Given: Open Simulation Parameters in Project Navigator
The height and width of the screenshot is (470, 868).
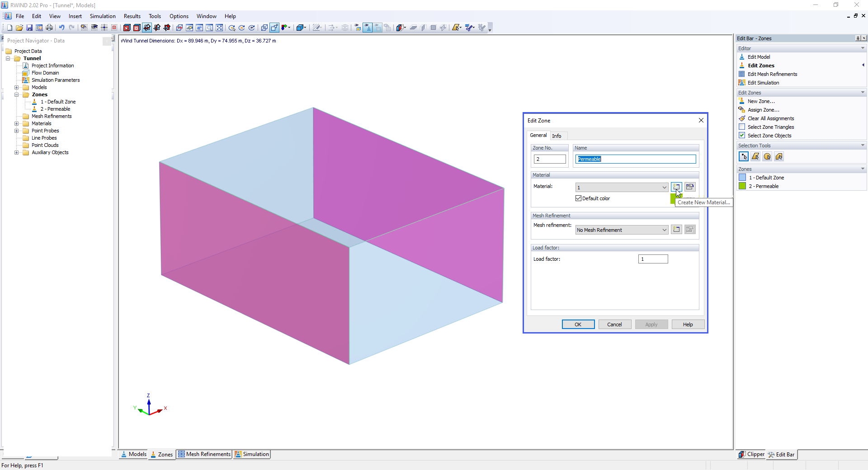Looking at the screenshot, I should [56, 80].
